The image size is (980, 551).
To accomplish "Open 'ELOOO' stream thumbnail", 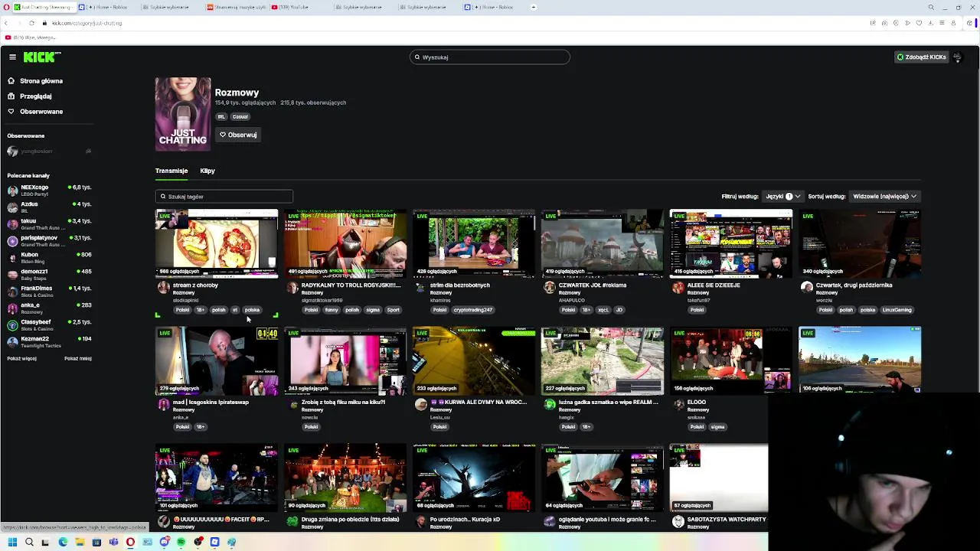I will (x=731, y=360).
